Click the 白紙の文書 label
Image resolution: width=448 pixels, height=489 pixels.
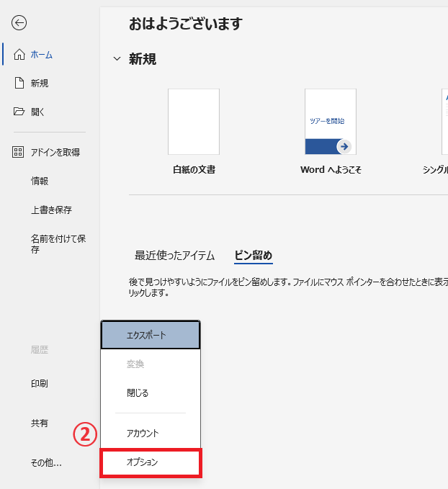click(194, 170)
